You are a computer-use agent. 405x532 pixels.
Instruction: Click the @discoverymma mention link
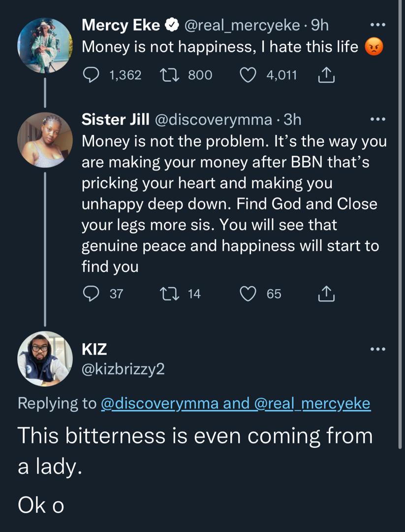[159, 403]
